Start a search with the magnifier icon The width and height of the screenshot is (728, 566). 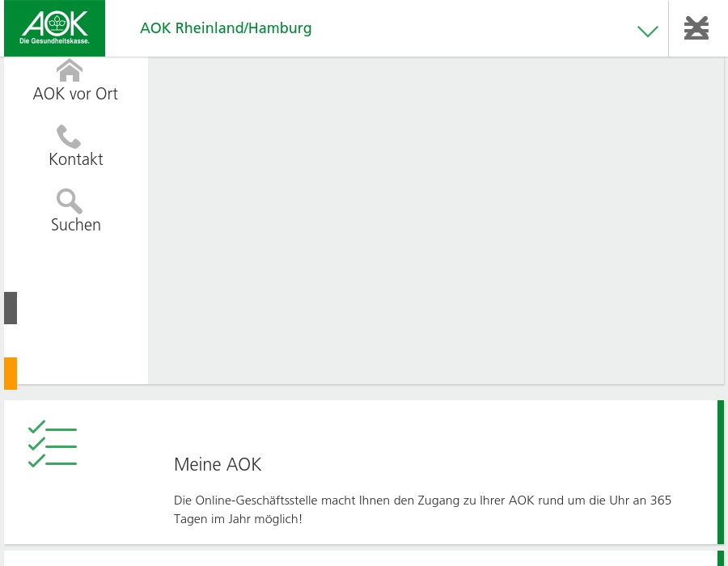69,201
